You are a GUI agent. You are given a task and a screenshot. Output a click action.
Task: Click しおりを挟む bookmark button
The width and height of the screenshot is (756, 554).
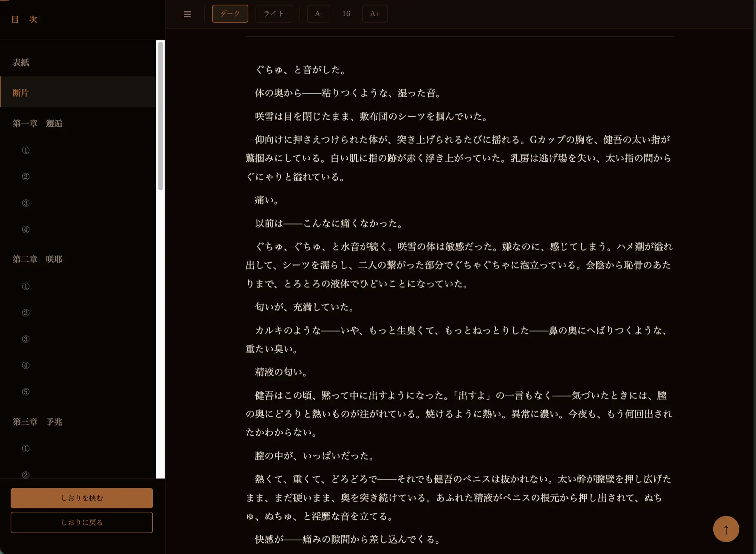(x=82, y=498)
